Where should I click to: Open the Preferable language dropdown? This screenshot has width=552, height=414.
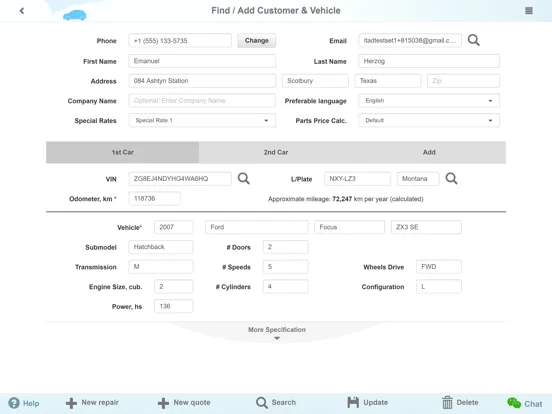pyautogui.click(x=429, y=101)
